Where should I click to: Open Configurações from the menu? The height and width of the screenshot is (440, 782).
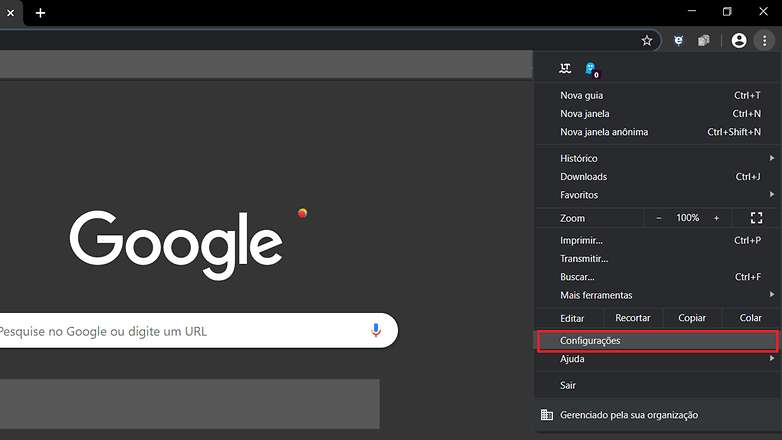click(657, 341)
